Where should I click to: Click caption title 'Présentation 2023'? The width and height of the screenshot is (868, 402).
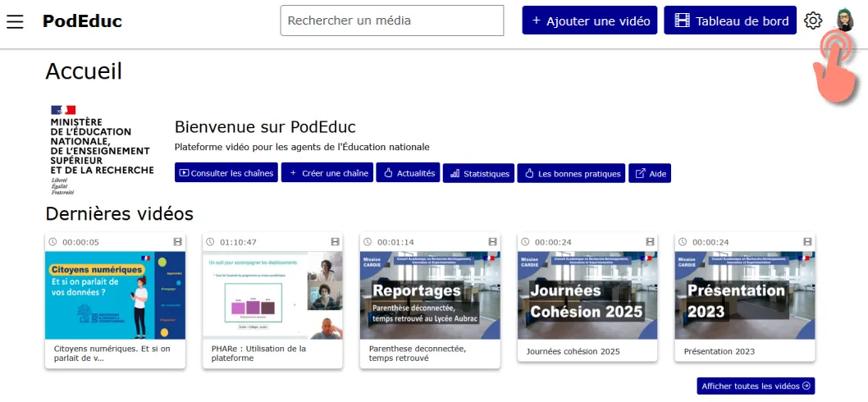[719, 352]
